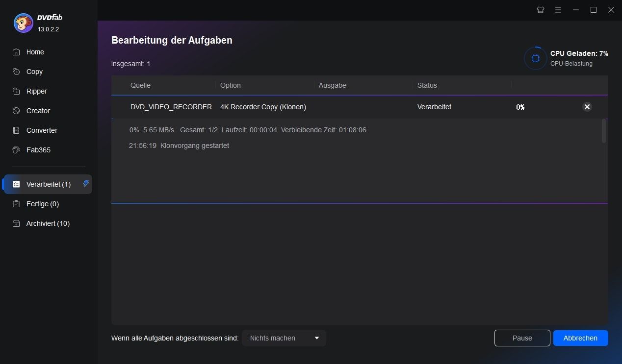Click the Ausgabe column header

pyautogui.click(x=333, y=85)
